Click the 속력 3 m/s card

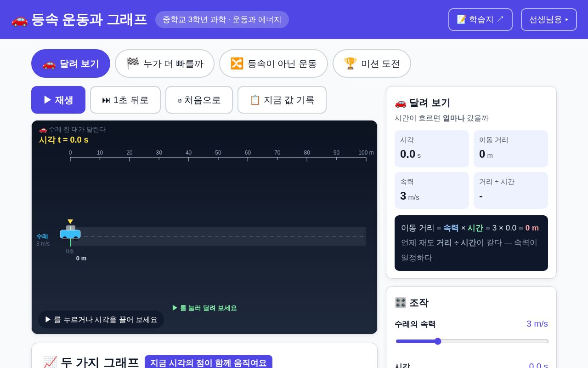pyautogui.click(x=432, y=190)
